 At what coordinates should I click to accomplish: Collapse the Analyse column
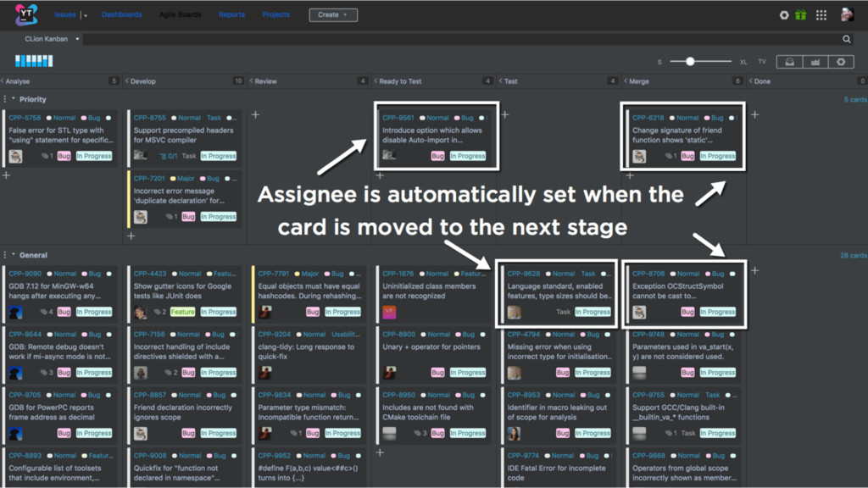[x=3, y=80]
